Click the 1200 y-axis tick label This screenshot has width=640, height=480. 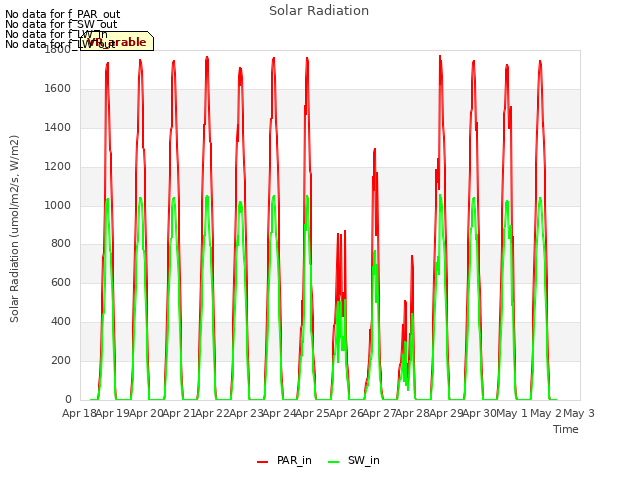click(x=58, y=166)
